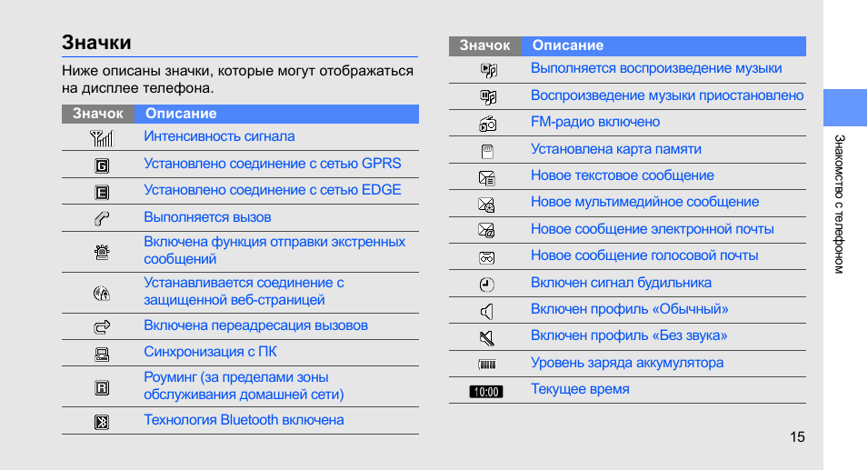Click "Включена переадресация вызовов" text

[255, 325]
